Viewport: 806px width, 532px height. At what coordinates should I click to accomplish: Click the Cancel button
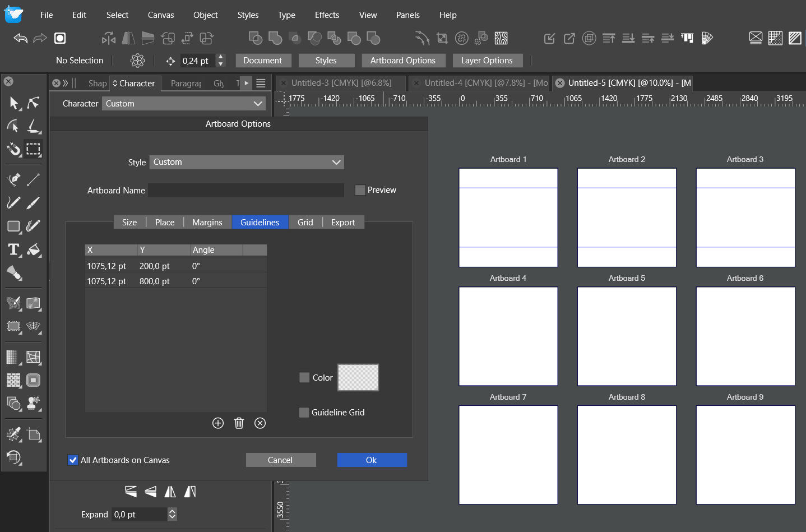(x=280, y=460)
